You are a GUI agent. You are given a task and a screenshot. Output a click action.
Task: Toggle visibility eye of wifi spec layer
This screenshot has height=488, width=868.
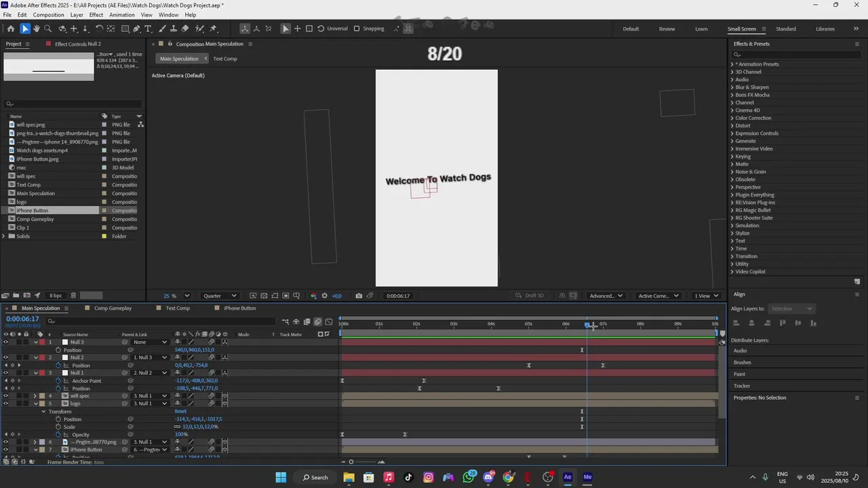[x=5, y=396]
